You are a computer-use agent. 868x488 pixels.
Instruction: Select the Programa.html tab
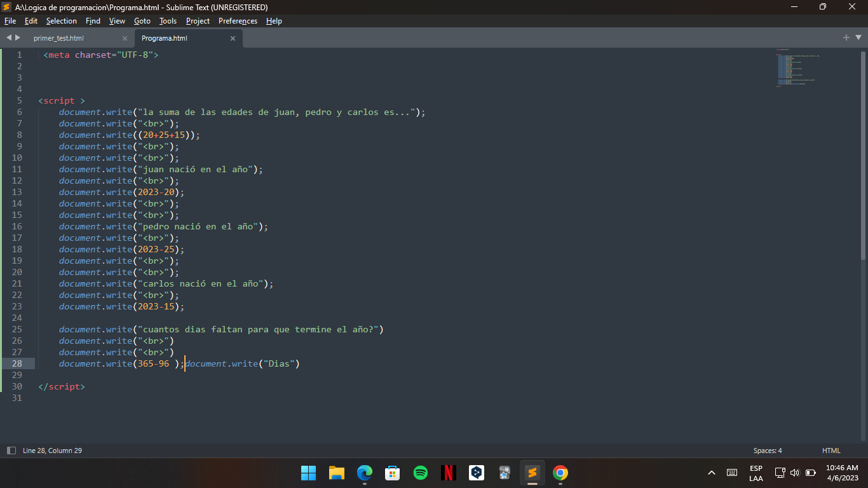click(165, 38)
